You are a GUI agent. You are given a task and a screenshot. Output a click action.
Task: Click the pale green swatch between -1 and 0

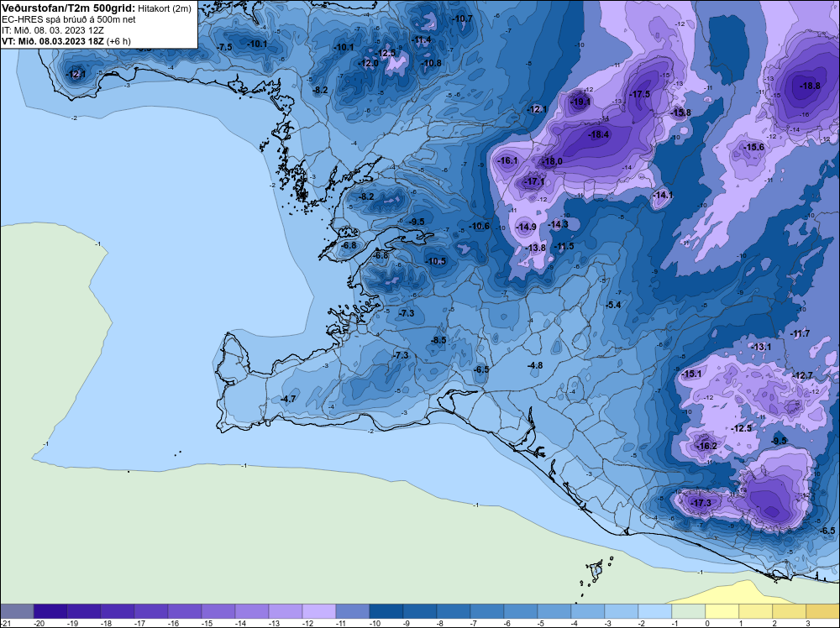[689, 611]
